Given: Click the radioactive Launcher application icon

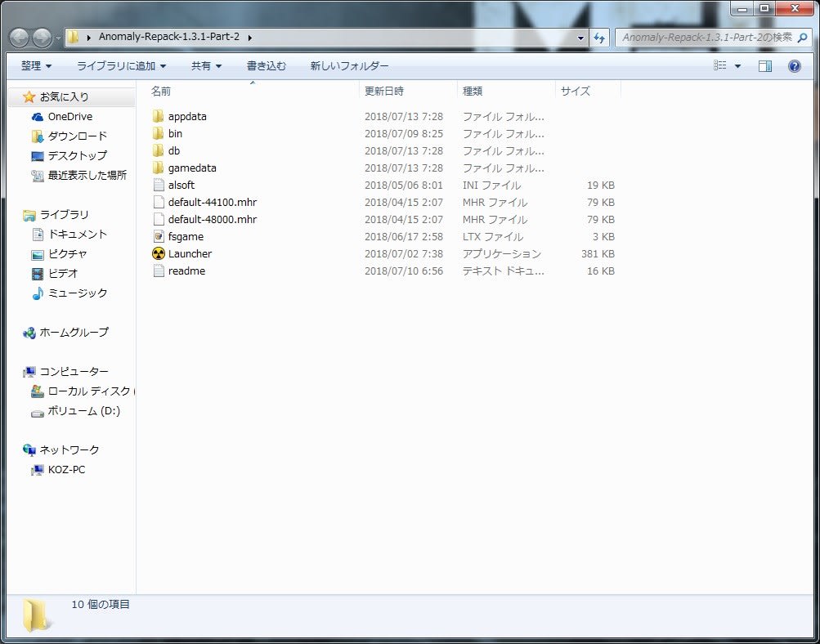Looking at the screenshot, I should point(159,253).
